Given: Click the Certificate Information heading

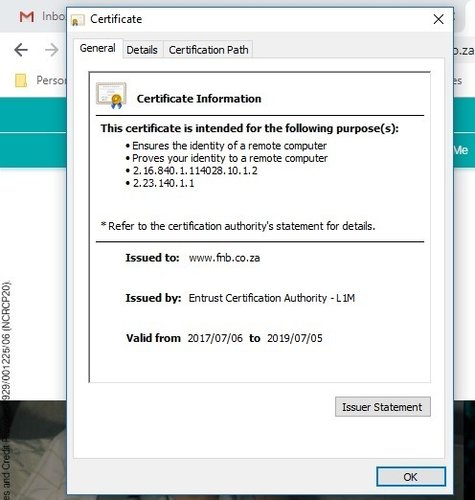Looking at the screenshot, I should 199,99.
